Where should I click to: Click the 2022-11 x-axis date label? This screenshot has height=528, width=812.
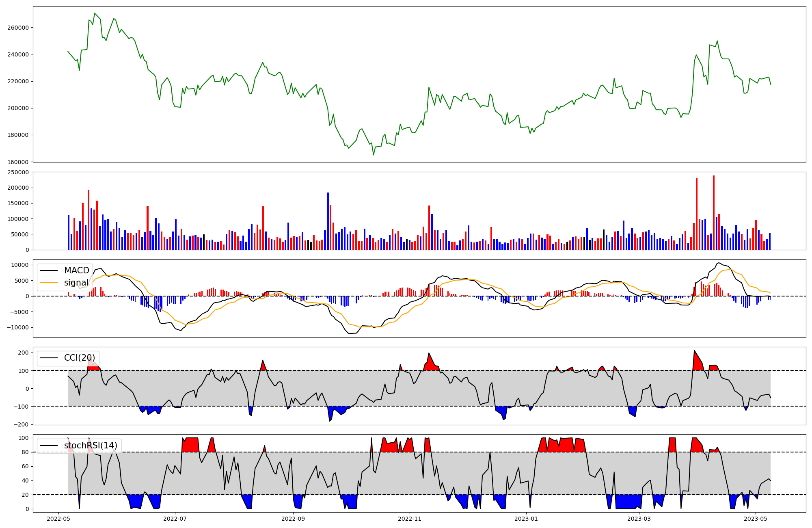(410, 519)
